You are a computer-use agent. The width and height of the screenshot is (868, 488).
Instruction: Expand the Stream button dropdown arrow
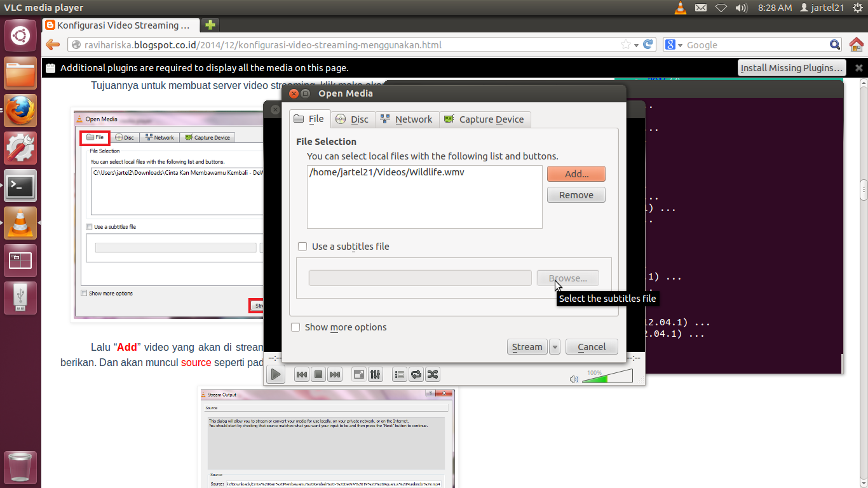[555, 346]
